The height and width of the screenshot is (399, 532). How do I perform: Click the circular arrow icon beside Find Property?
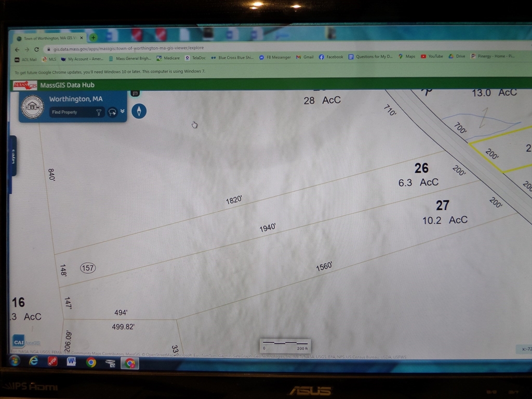112,112
